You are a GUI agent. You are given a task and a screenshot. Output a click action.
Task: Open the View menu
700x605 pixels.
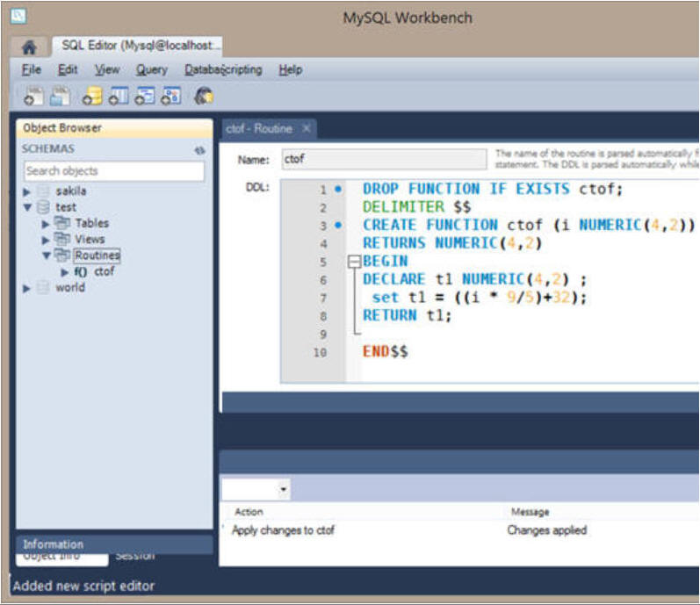(107, 70)
